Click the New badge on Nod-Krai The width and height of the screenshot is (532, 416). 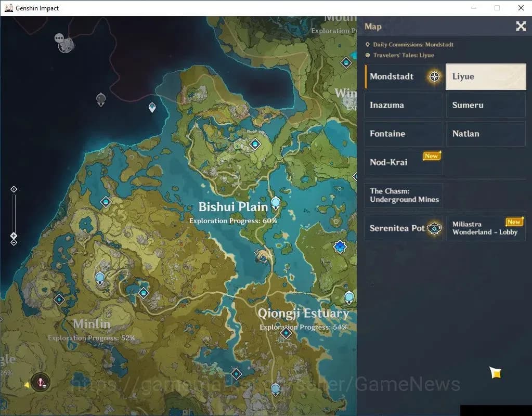(x=432, y=156)
